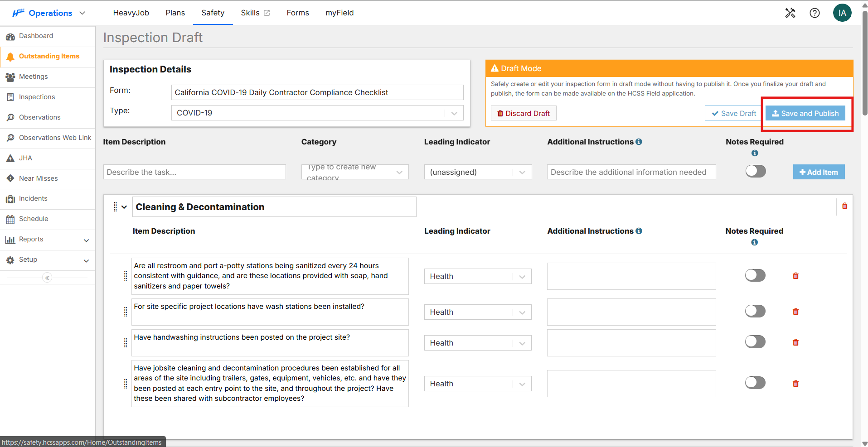Toggle Notes Required for handwashing instructions item
Screen dimensions: 868x447
755,342
